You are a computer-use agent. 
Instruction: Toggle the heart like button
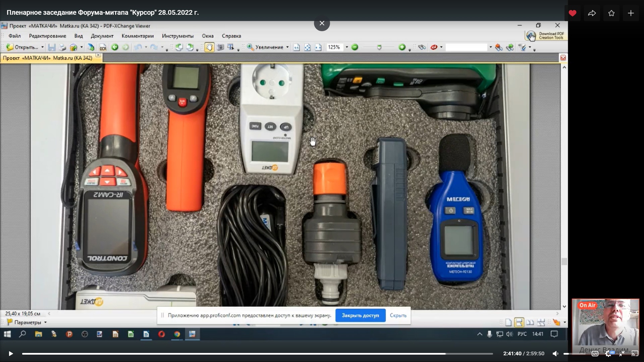[573, 13]
